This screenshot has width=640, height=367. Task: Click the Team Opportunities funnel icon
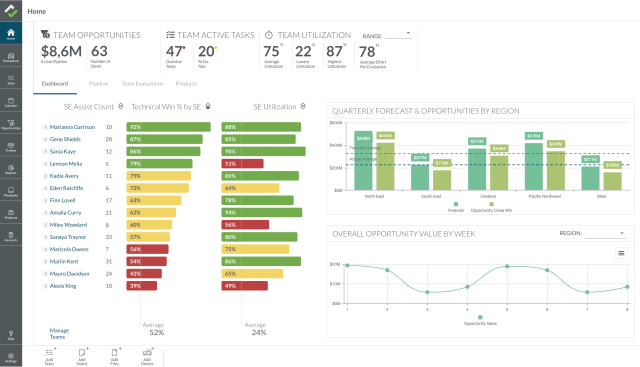[45, 35]
